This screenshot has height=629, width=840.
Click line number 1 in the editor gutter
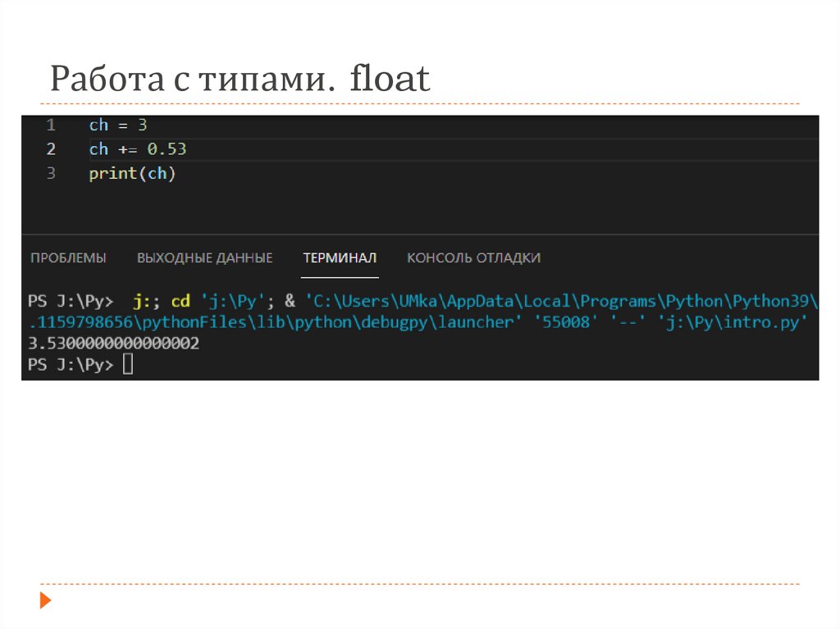(x=51, y=125)
